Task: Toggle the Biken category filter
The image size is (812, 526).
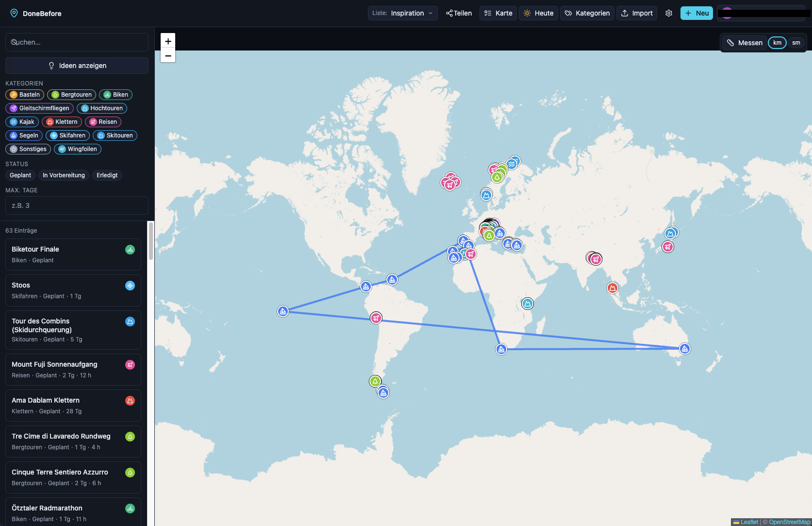Action: pos(116,95)
